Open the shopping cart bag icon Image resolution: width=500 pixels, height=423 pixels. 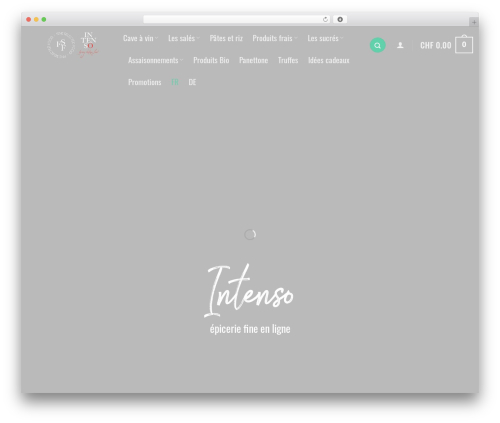click(464, 44)
